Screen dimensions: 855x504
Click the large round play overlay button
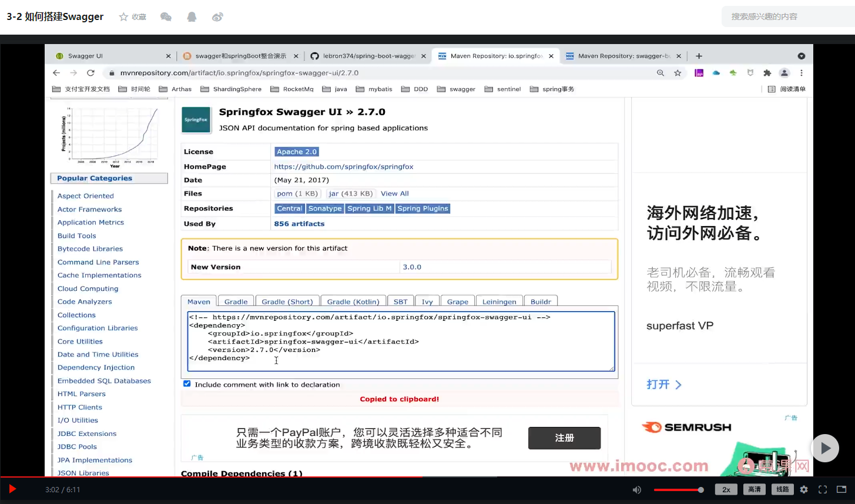tap(825, 448)
